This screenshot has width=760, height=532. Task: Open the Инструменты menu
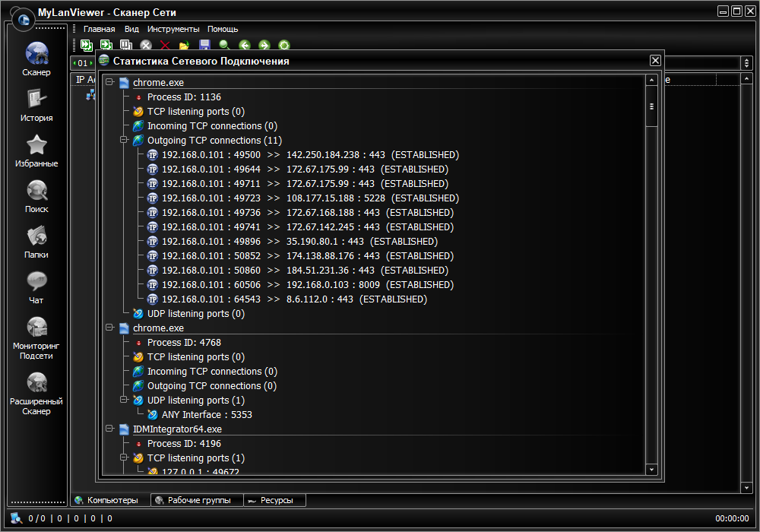(173, 29)
